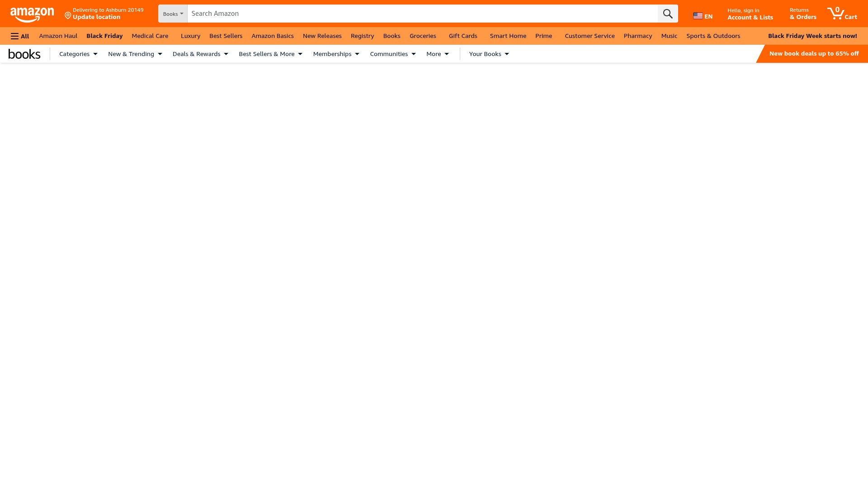Click the Amazon logo

(x=32, y=14)
